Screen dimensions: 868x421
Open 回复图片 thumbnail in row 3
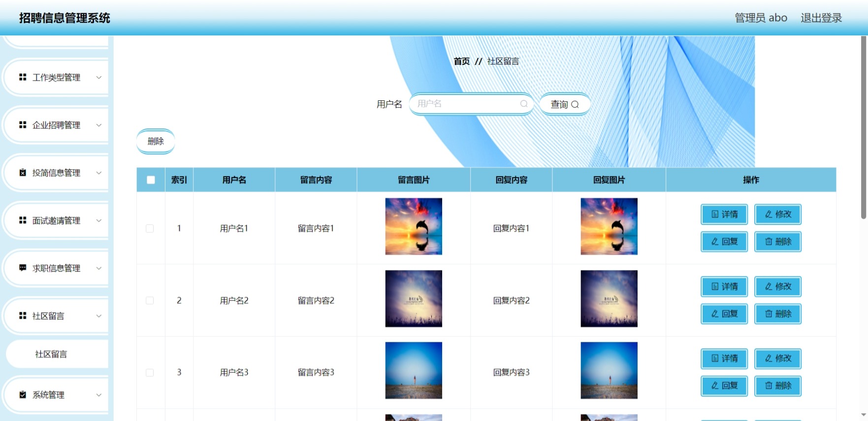pyautogui.click(x=609, y=370)
